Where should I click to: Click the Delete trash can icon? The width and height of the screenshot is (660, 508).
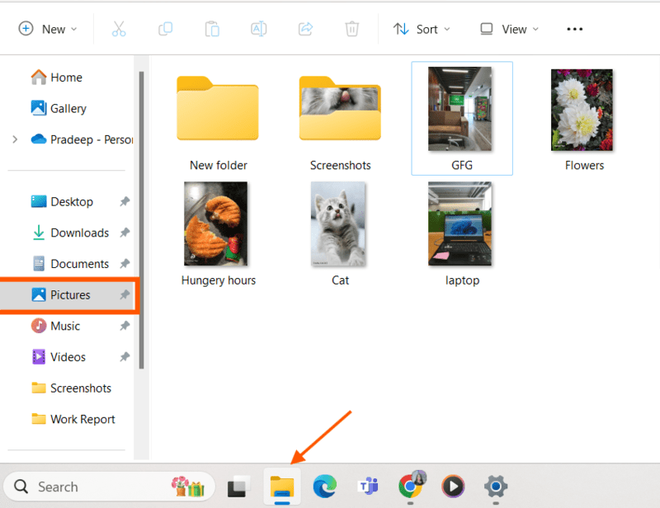click(x=352, y=29)
